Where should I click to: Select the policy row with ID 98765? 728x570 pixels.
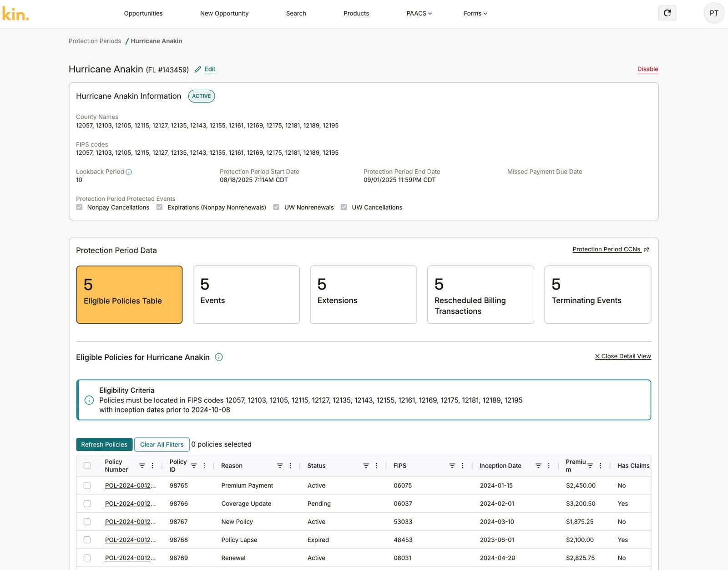tap(87, 486)
